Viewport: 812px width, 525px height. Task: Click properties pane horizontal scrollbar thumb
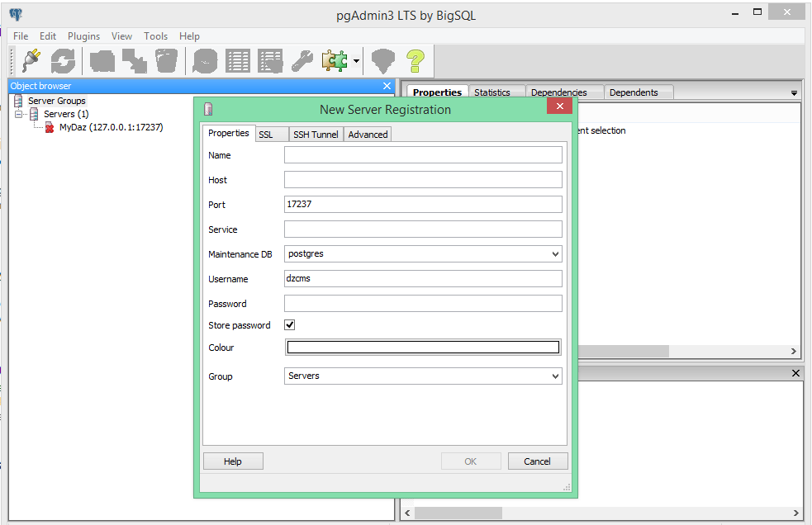[624, 351]
